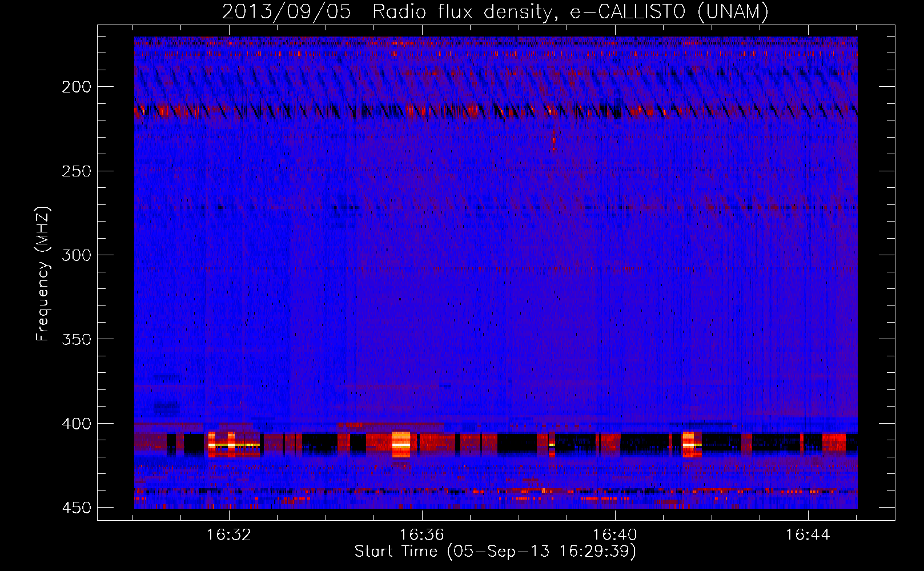Click the 400 frequency tick label
This screenshot has height=571, width=924.
[x=77, y=424]
